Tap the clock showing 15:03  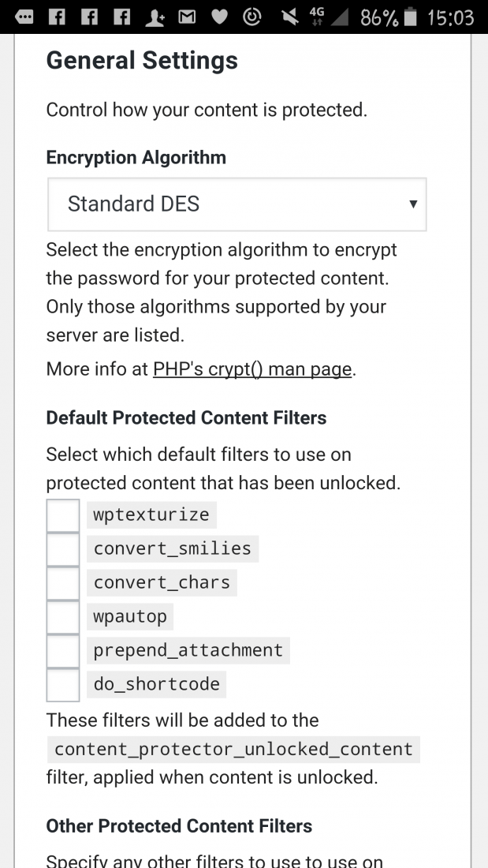pyautogui.click(x=450, y=17)
